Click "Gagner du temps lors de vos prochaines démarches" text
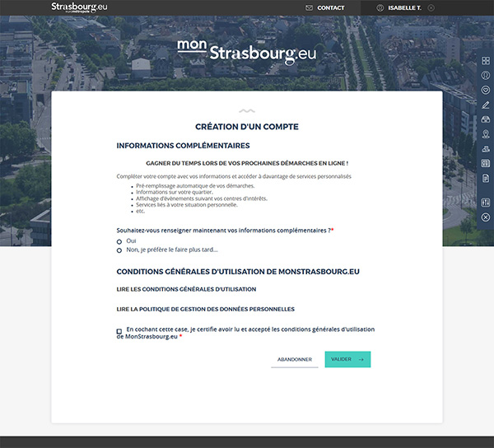Image resolution: width=494 pixels, height=448 pixels. point(247,163)
